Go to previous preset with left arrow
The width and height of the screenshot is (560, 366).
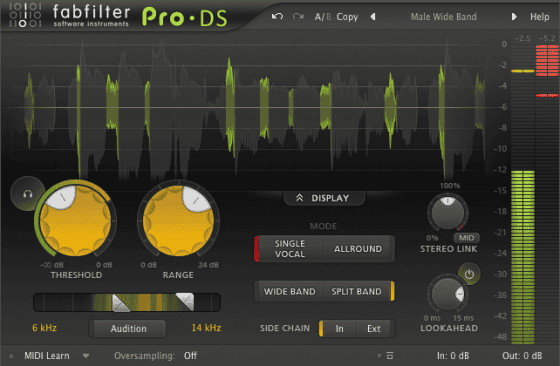[373, 16]
